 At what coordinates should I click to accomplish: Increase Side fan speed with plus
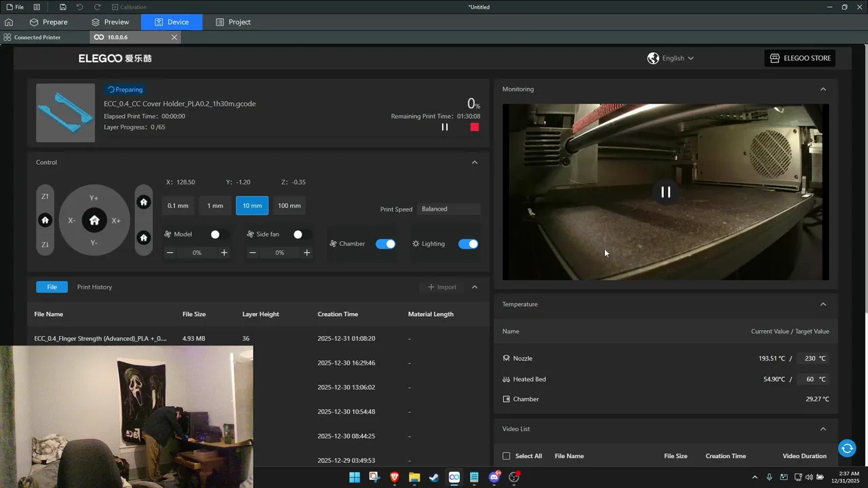[307, 253]
